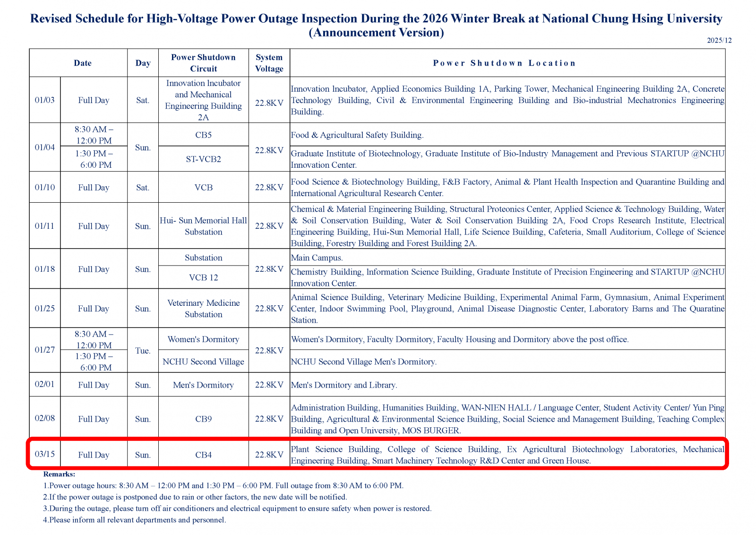Click the highlighted 03/15 date cell

[45, 454]
